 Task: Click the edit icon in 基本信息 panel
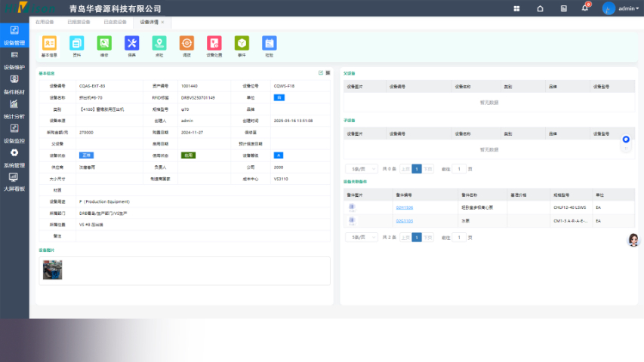[321, 72]
